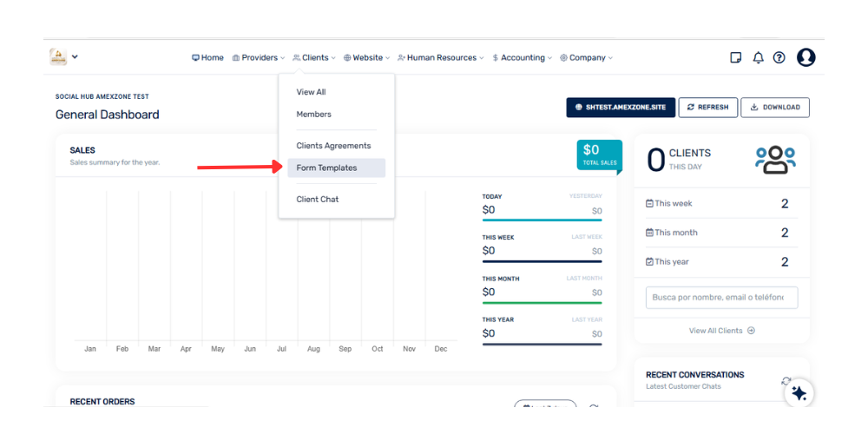Open Clients Agreements menu entry
This screenshot has width=868, height=434.
[333, 146]
